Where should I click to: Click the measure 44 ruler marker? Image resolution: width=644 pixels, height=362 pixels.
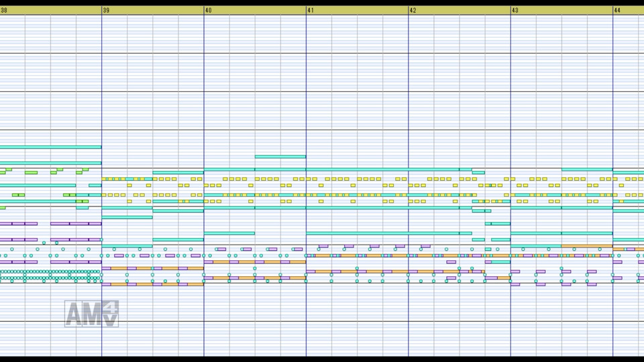617,10
